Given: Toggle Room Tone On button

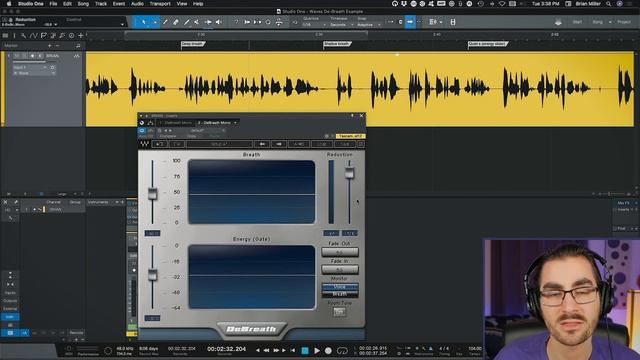Looking at the screenshot, I should (x=339, y=312).
